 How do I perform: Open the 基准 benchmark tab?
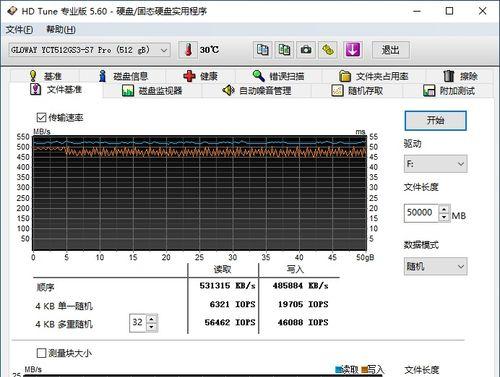[45, 76]
